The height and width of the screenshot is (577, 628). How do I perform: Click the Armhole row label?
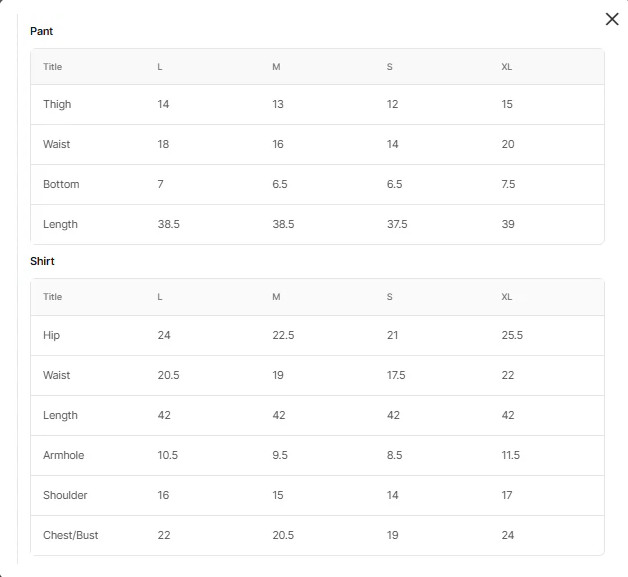tap(63, 455)
